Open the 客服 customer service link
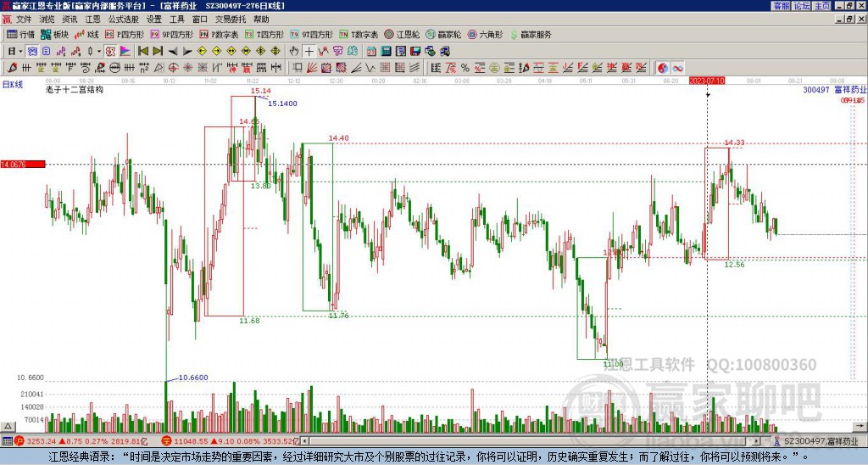The height and width of the screenshot is (465, 868). (781, 6)
